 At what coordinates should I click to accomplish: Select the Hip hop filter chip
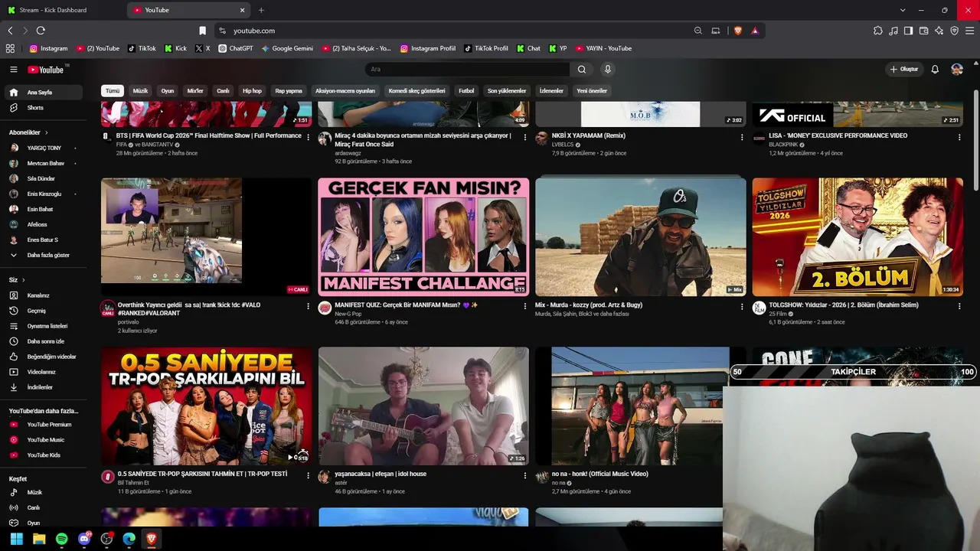coord(252,91)
